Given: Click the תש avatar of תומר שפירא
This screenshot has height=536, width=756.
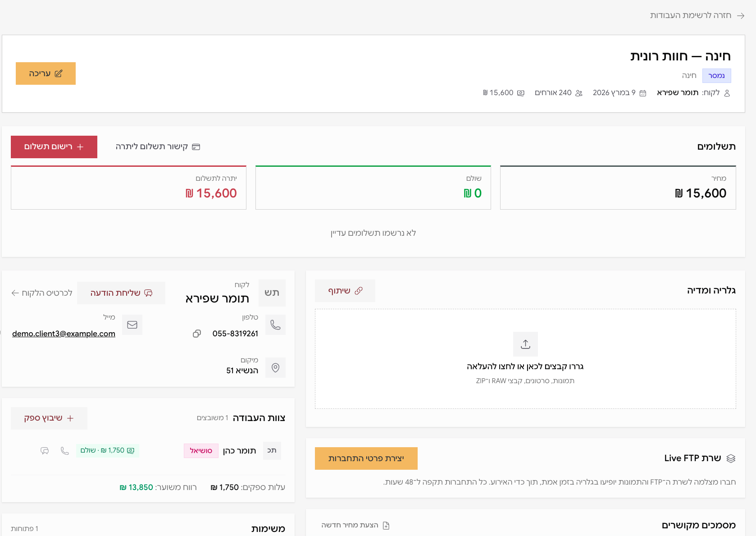Looking at the screenshot, I should point(272,293).
